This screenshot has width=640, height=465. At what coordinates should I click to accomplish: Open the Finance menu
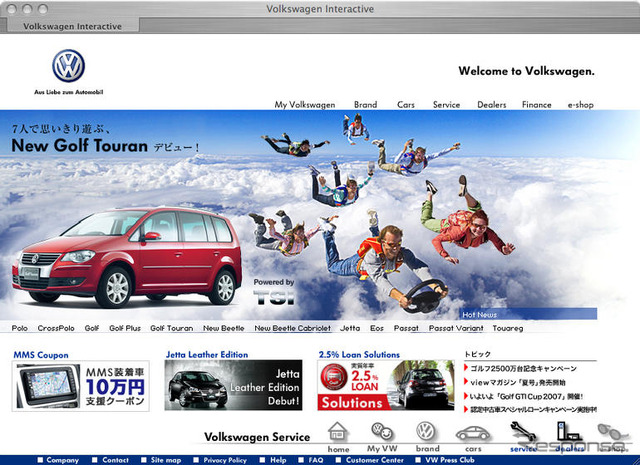[536, 105]
